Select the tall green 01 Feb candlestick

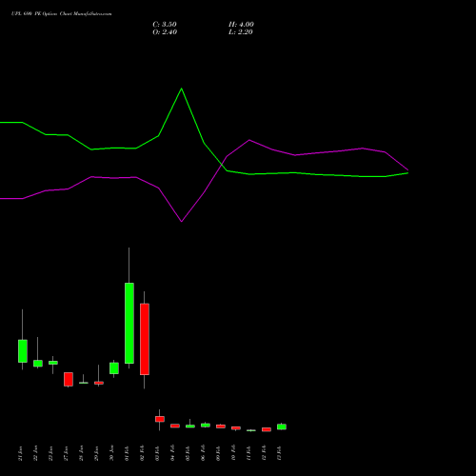(x=129, y=323)
